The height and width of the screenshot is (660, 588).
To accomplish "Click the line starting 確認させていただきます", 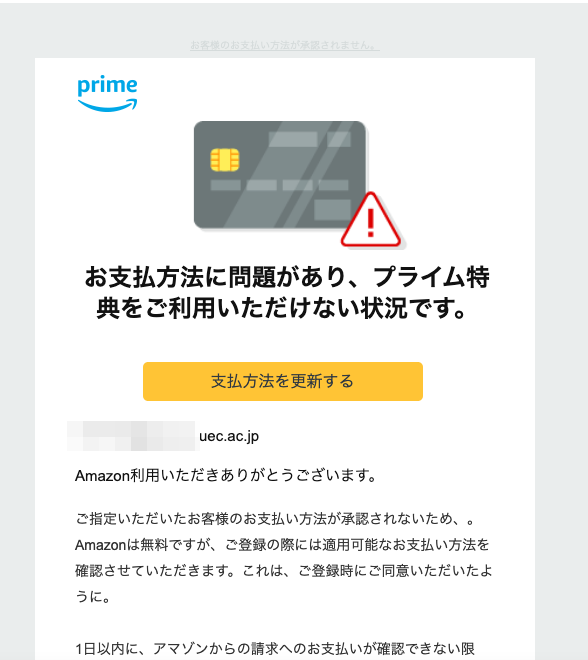I will [x=284, y=571].
